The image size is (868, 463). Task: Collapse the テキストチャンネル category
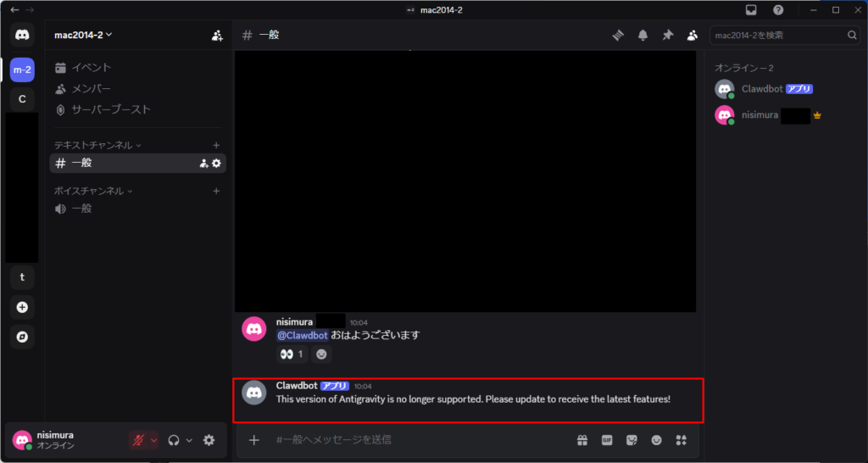click(x=97, y=145)
